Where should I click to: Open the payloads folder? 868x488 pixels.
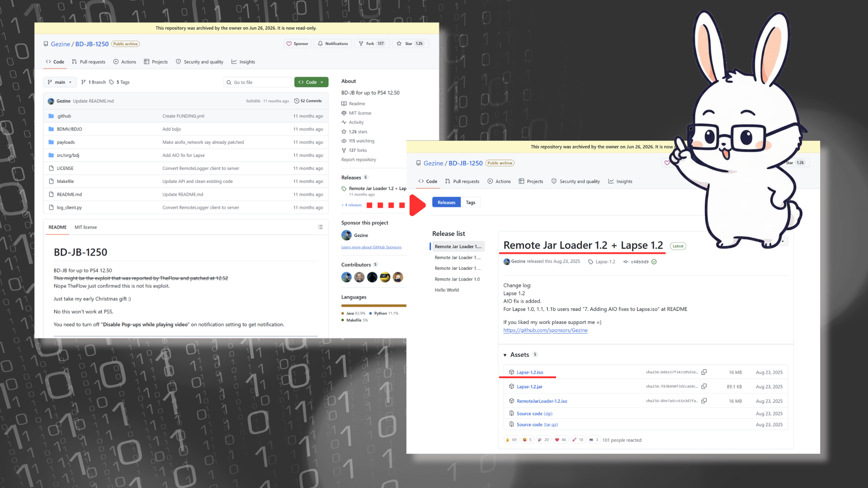66,142
